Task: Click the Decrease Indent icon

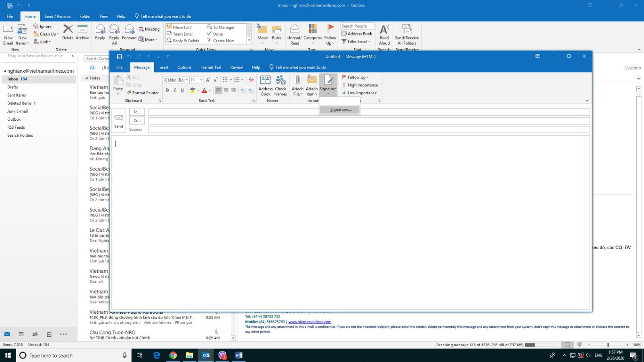Action: [x=244, y=90]
